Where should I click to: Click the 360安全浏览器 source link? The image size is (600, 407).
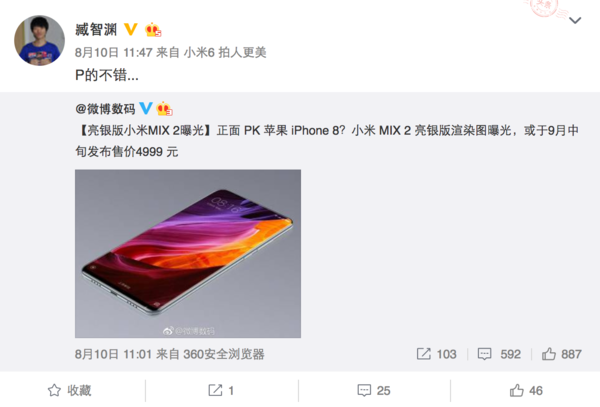[x=224, y=354]
